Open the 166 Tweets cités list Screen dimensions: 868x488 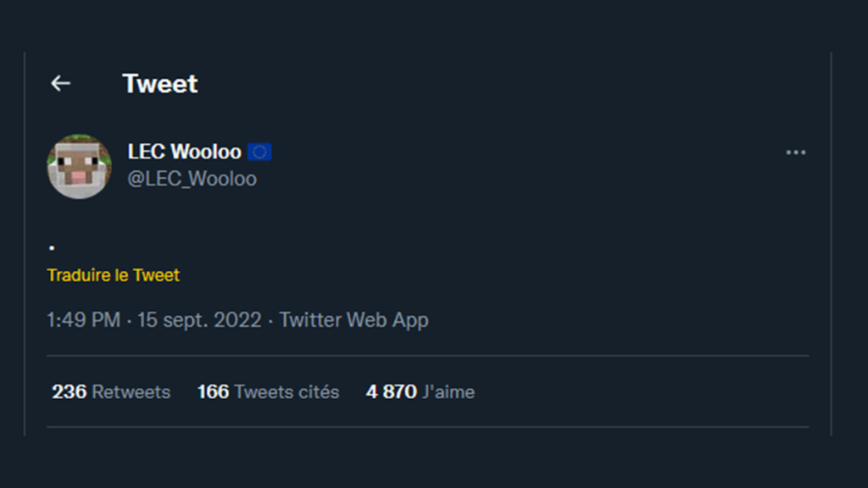(x=268, y=391)
